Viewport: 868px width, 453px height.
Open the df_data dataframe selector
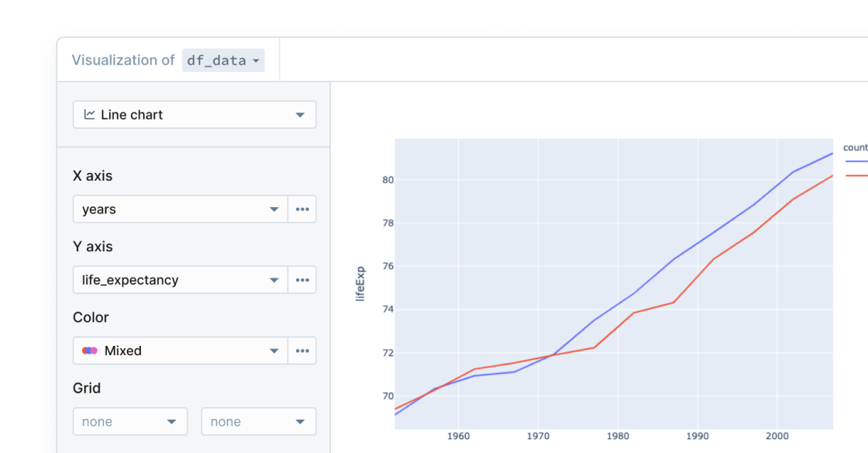point(223,61)
